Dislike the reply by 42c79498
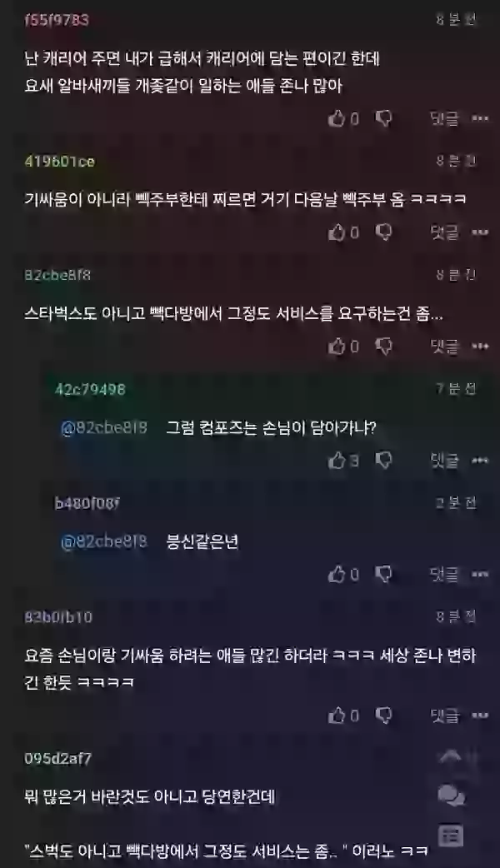 (383, 460)
